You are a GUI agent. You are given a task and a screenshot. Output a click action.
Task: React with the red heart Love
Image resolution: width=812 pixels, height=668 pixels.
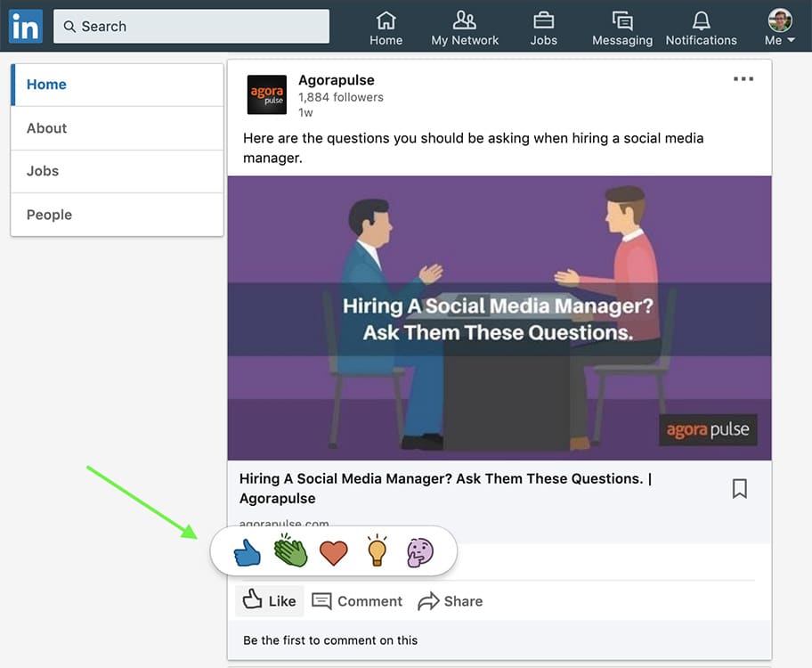[x=334, y=552]
